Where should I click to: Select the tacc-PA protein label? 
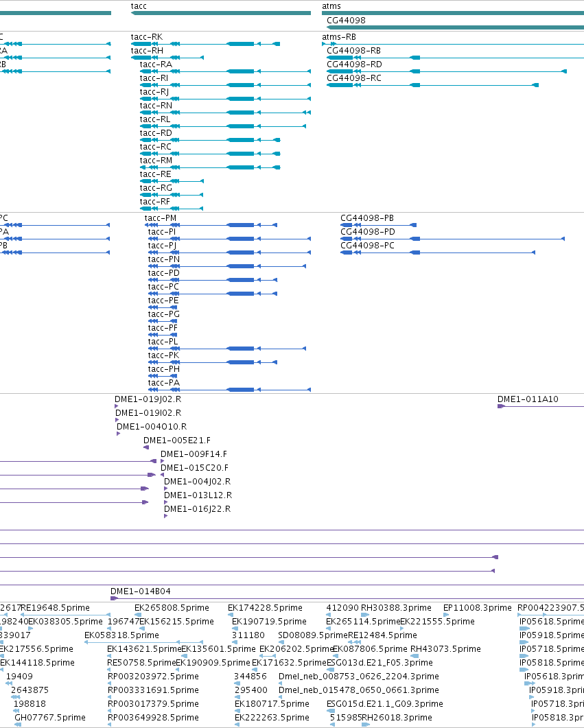point(164,382)
